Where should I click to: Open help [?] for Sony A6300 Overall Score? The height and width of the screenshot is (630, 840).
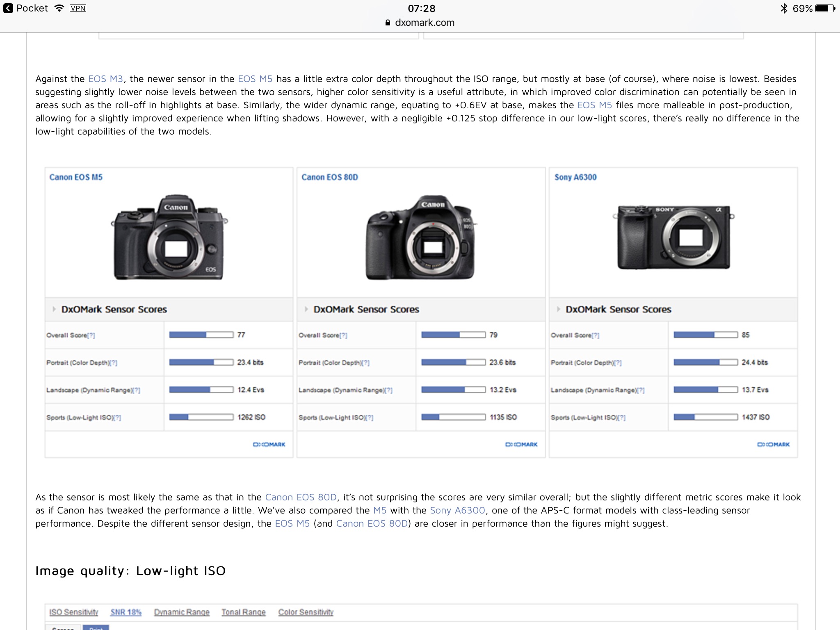[596, 336]
